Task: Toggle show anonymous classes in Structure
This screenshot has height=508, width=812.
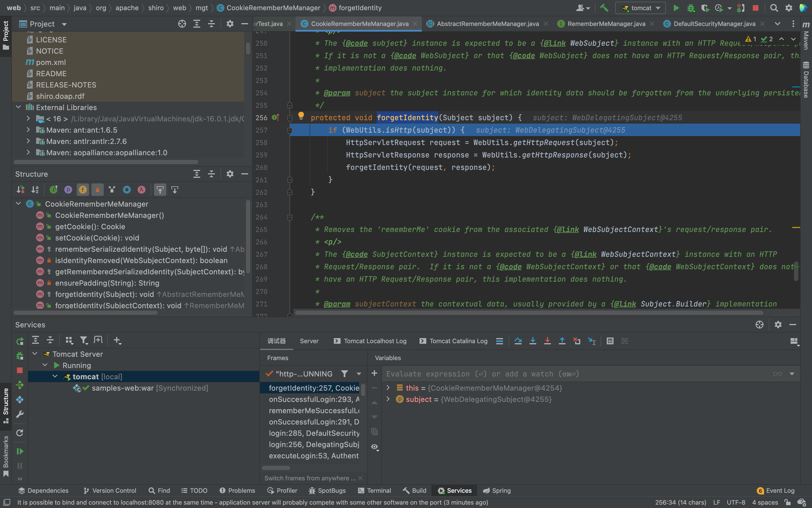Action: (x=127, y=190)
